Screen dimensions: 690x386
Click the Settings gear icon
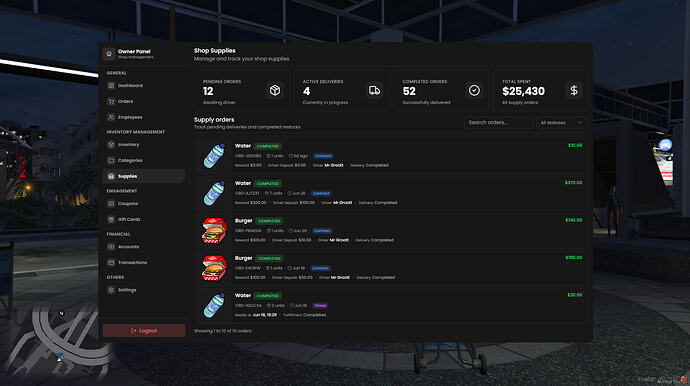(111, 290)
